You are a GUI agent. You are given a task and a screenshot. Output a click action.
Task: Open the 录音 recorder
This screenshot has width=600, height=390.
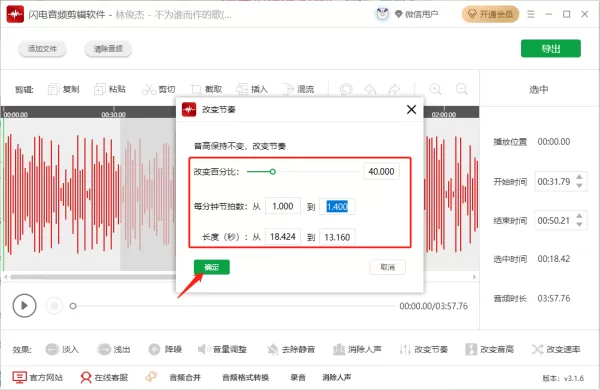[298, 377]
